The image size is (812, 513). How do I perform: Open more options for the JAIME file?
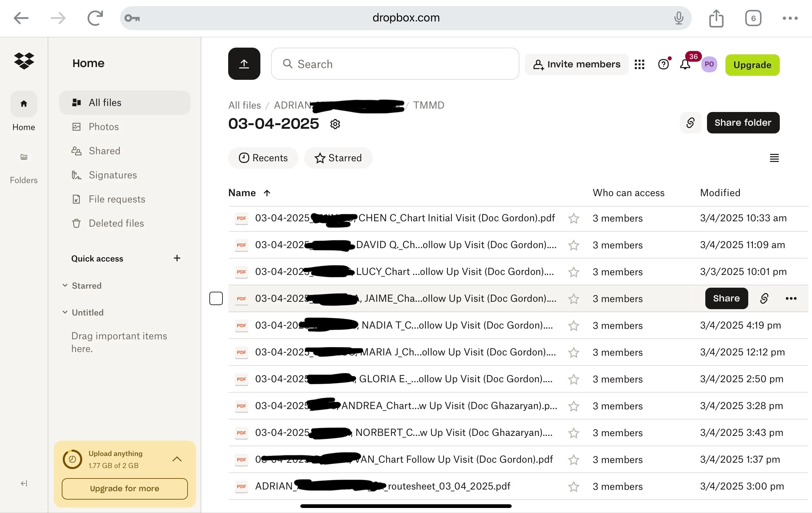point(791,298)
